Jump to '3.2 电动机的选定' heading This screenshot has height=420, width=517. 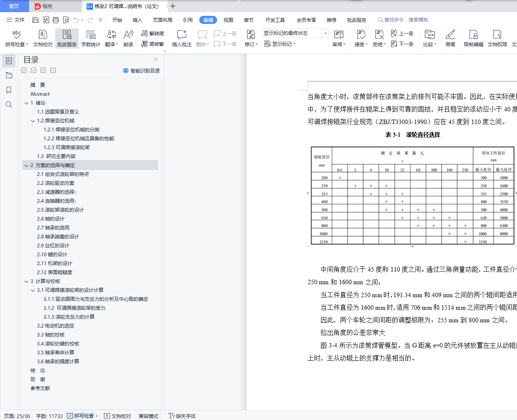click(56, 326)
